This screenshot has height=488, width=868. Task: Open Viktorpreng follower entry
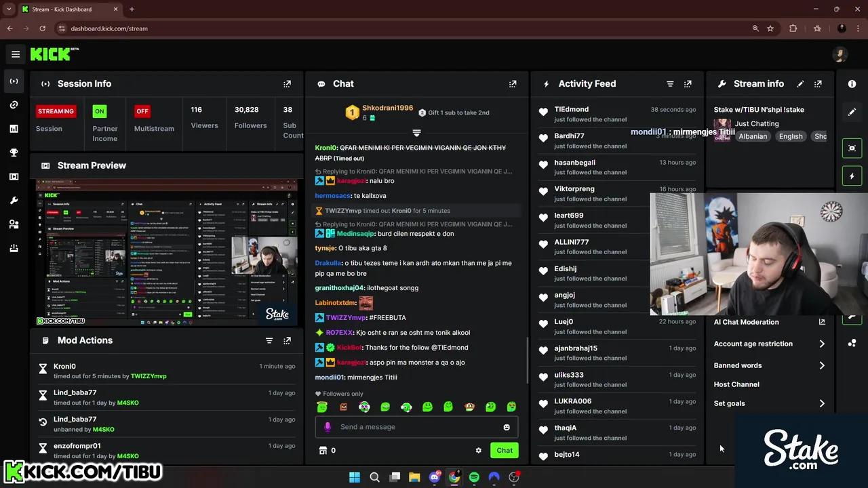618,193
